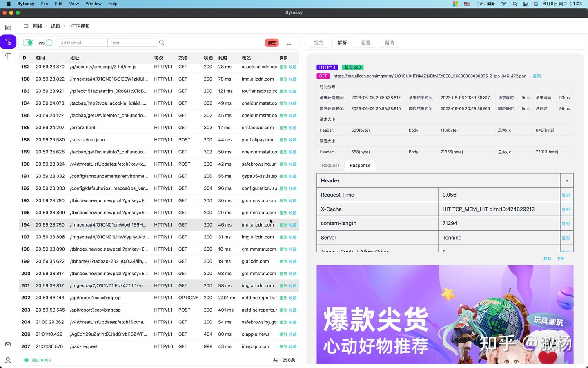Click the breadcrumb collapse icon beside 网络

tap(26, 26)
